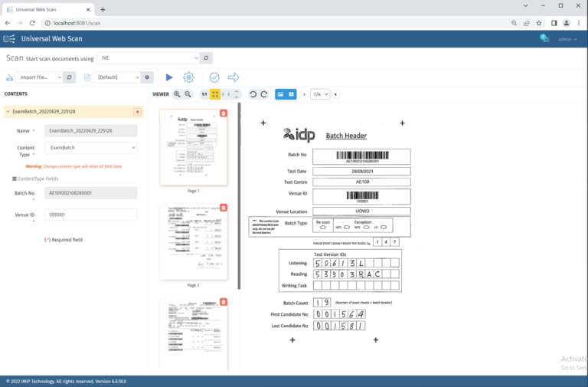Image resolution: width=588 pixels, height=387 pixels.
Task: Toggle fit-to-window yellow viewer button
Action: (x=215, y=94)
